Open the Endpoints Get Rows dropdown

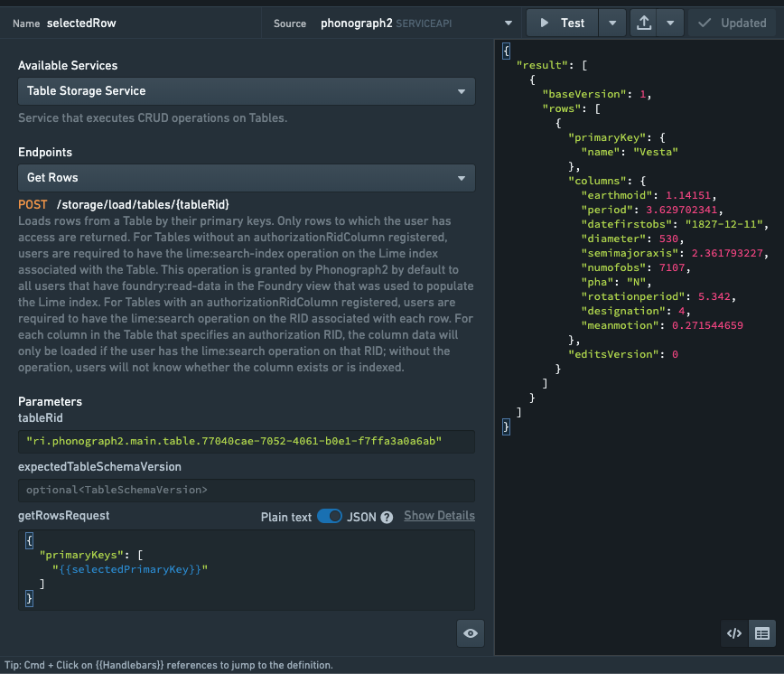tap(247, 178)
